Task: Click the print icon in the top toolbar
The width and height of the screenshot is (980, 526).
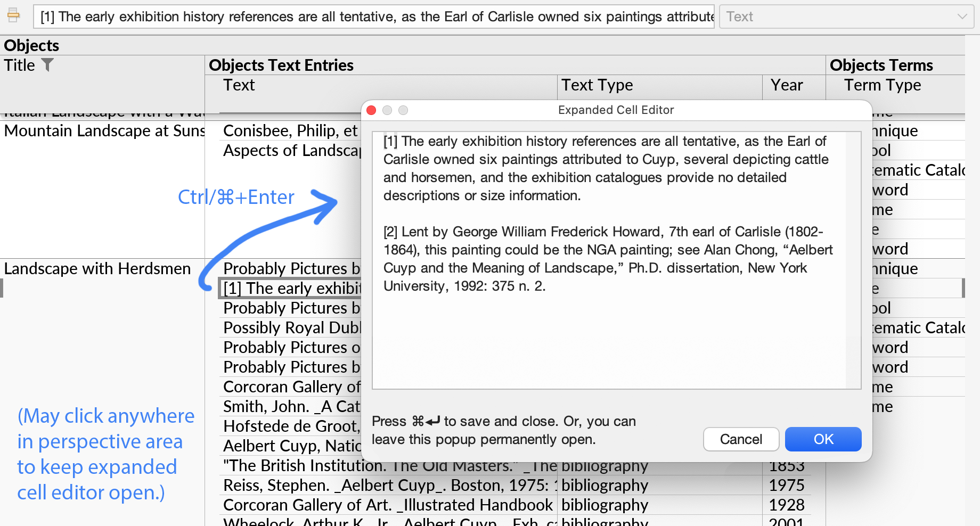Action: tap(14, 15)
